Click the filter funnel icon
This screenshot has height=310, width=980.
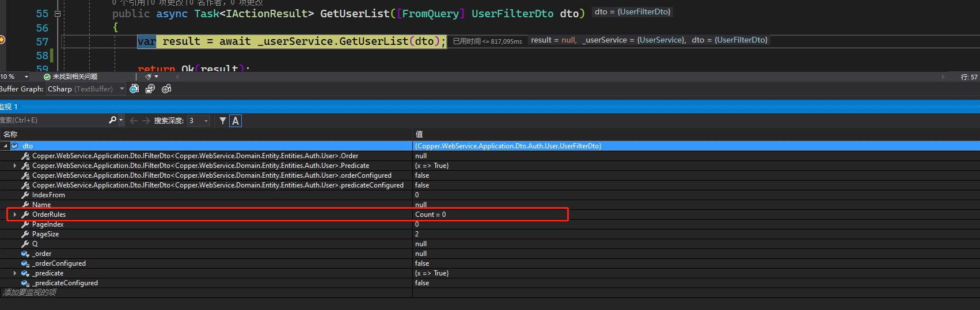click(223, 121)
